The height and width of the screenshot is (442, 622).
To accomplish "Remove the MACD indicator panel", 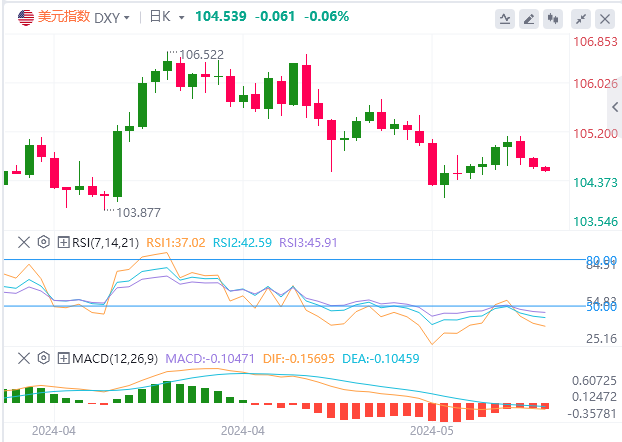I will pyautogui.click(x=26, y=357).
